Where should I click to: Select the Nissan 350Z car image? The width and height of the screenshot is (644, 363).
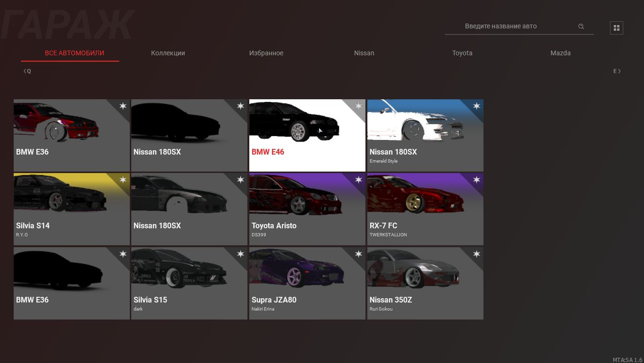point(413,268)
